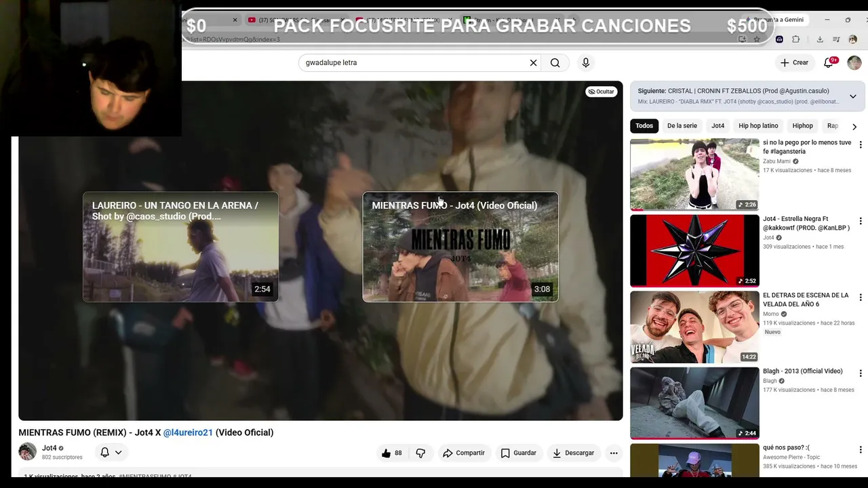Click the '88' like count

pos(398,453)
